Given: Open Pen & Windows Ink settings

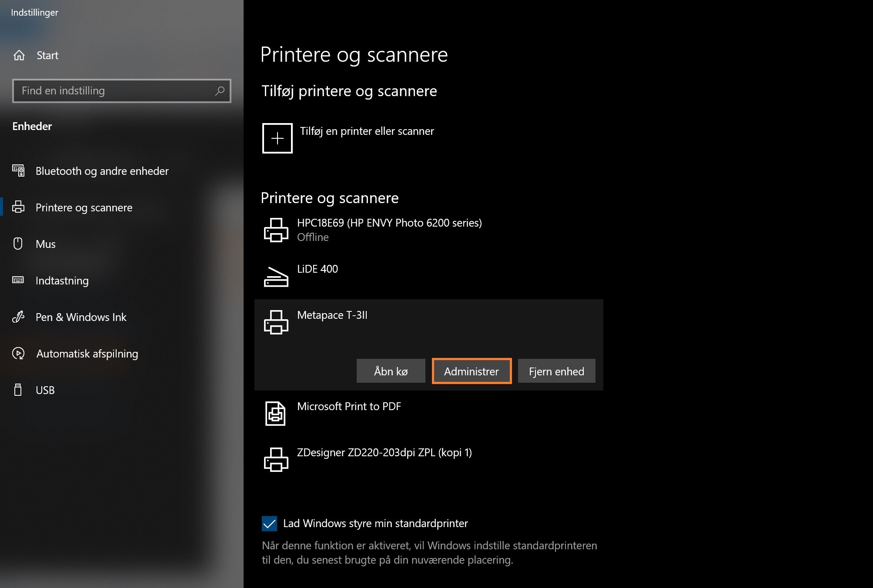Looking at the screenshot, I should point(81,317).
